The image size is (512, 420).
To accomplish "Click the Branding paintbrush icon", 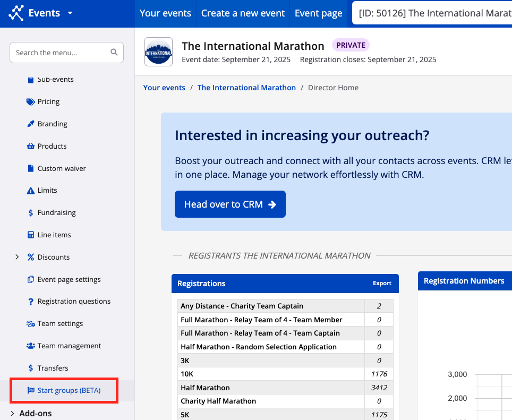I will click(31, 124).
